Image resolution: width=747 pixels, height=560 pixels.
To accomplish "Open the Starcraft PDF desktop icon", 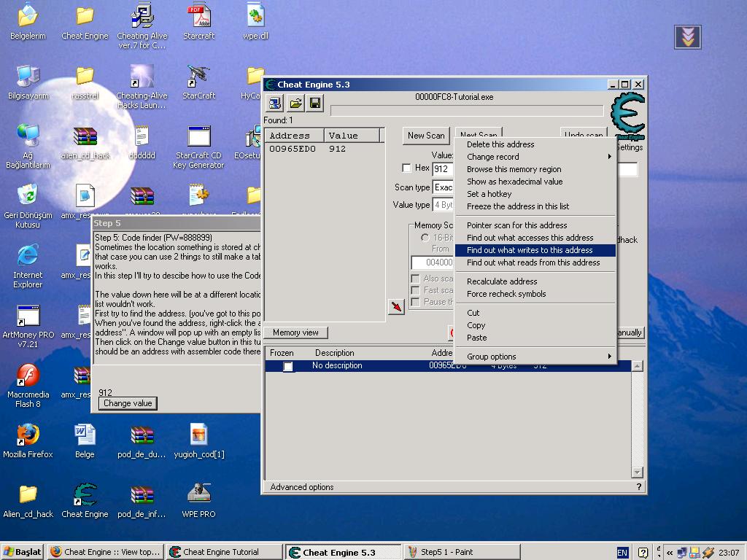I will click(x=199, y=21).
